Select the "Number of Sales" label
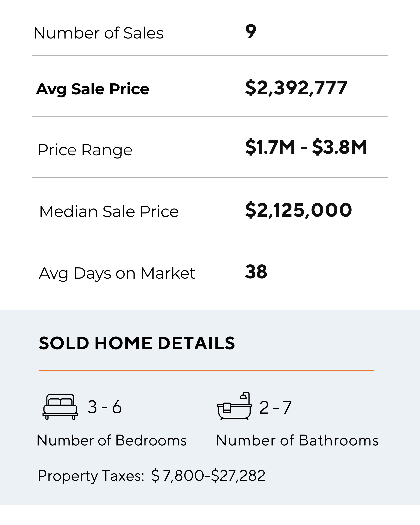 (98, 33)
